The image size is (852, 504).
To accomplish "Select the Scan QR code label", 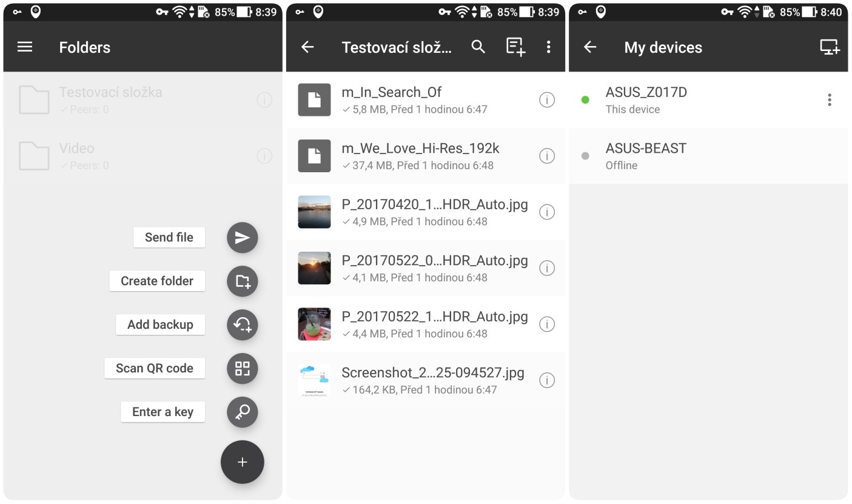I will 155,369.
